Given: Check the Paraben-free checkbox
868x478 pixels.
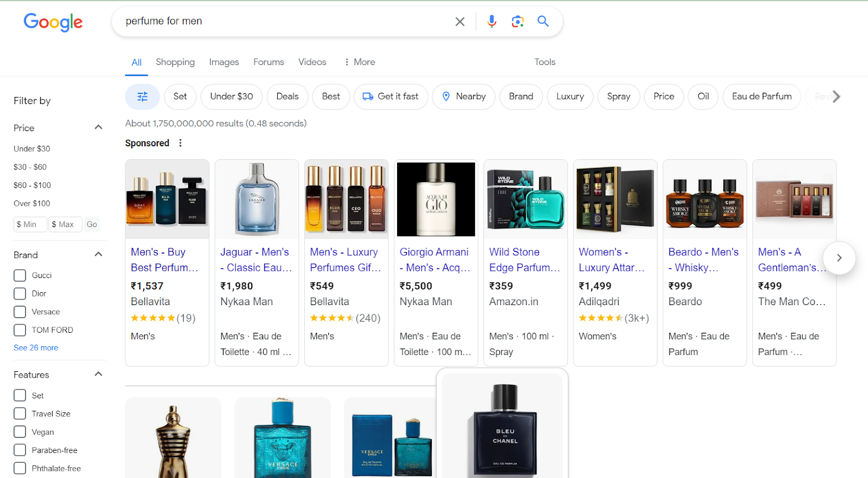Looking at the screenshot, I should [x=20, y=450].
